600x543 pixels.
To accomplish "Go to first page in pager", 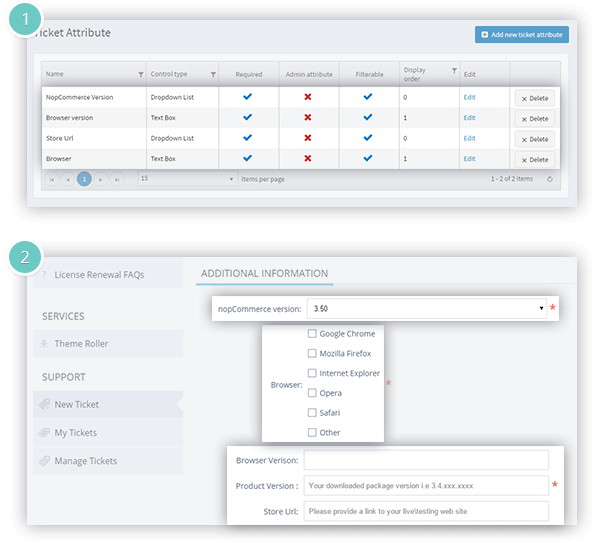I will [52, 179].
